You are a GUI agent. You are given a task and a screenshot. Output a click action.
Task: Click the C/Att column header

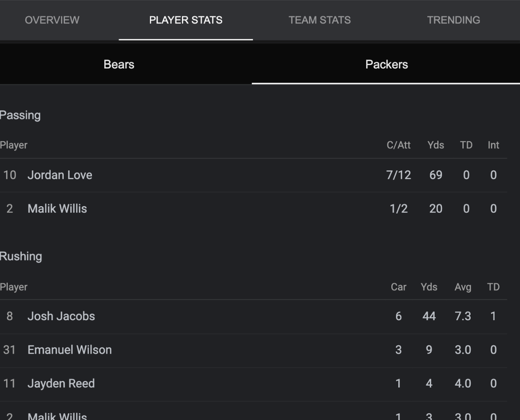[x=399, y=145]
